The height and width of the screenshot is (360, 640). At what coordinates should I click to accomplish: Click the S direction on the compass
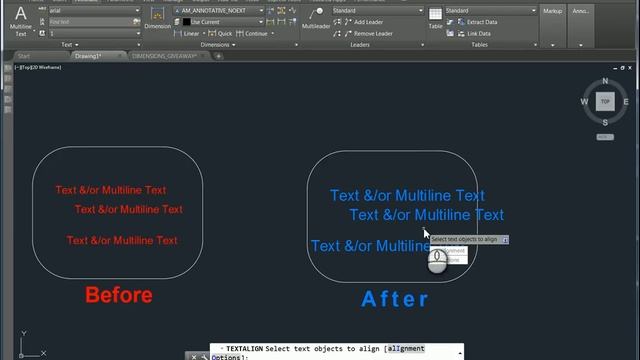pyautogui.click(x=605, y=122)
